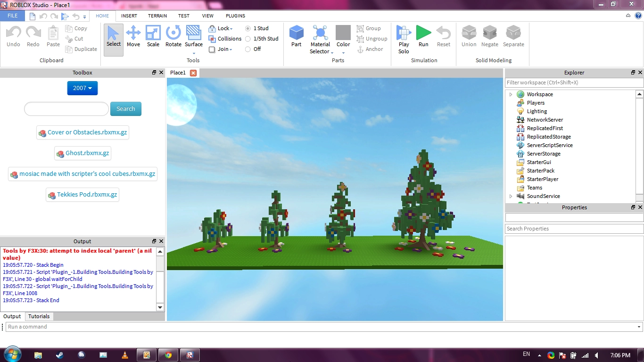Open Cover or Obstacles.rbxmx.gz model
Screen dimensions: 644x362
83,132
